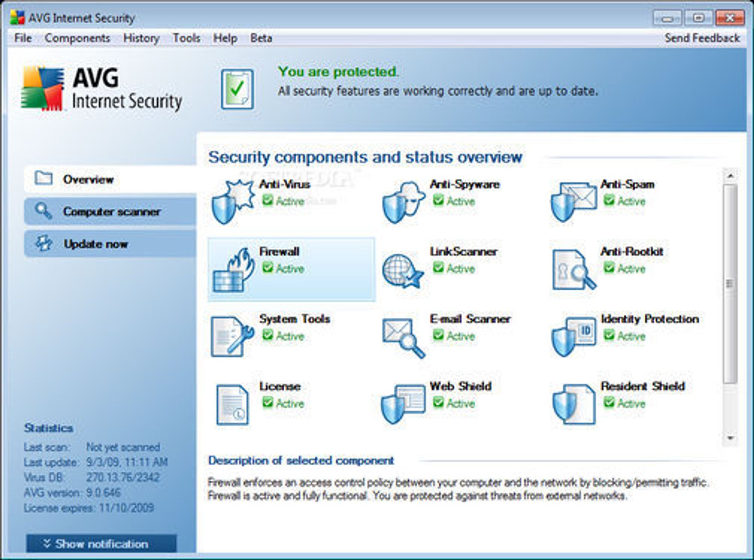Open the Identity Protection ID icon
Viewport: 754px width, 560px height.
pyautogui.click(x=574, y=336)
